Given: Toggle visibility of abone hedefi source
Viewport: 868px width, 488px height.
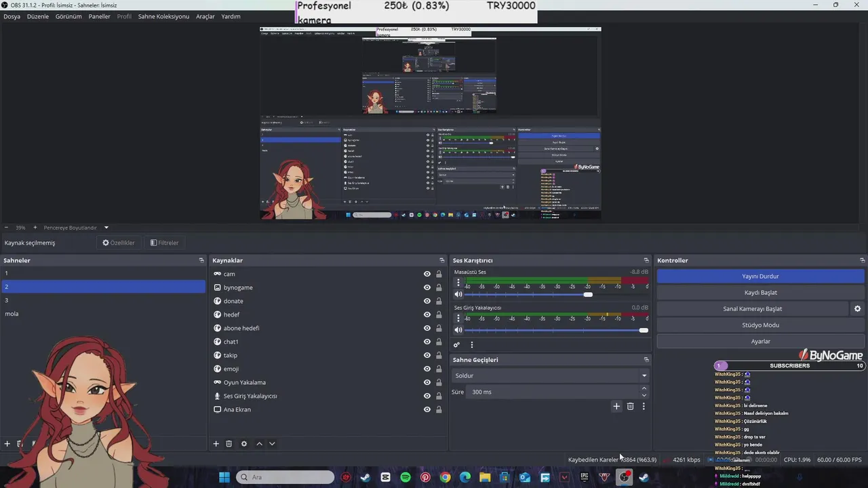Looking at the screenshot, I should pyautogui.click(x=427, y=328).
